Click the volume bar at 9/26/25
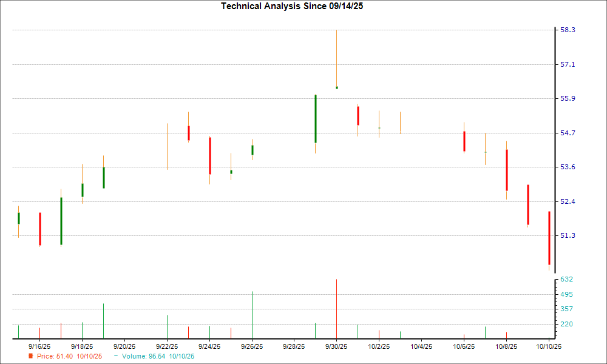Image resolution: width=607 pixels, height=364 pixels. tap(252, 314)
